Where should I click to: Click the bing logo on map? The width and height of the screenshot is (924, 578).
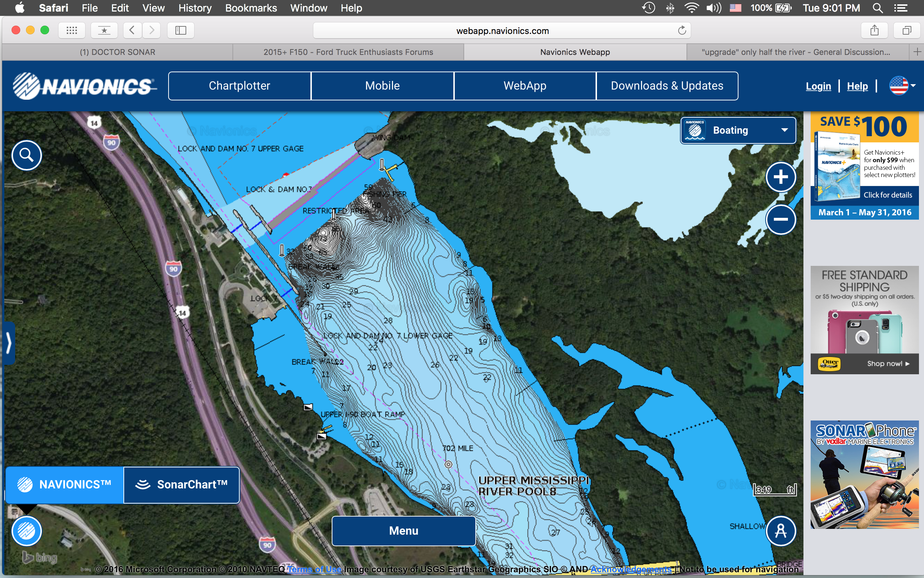click(40, 558)
